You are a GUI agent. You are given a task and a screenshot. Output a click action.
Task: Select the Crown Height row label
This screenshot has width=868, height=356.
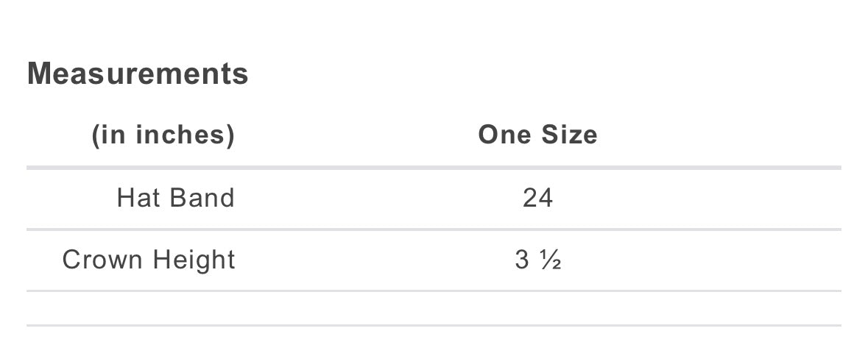(149, 260)
